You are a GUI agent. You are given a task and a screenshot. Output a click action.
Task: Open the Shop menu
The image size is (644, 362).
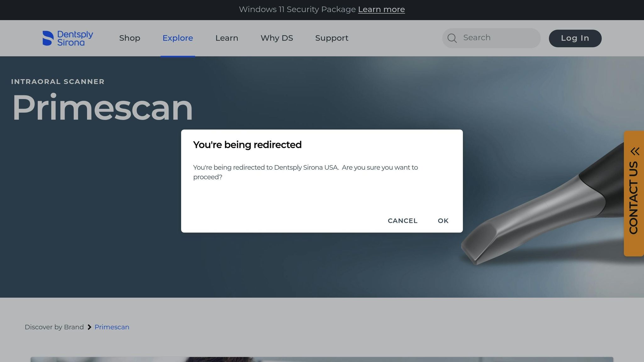(x=130, y=38)
